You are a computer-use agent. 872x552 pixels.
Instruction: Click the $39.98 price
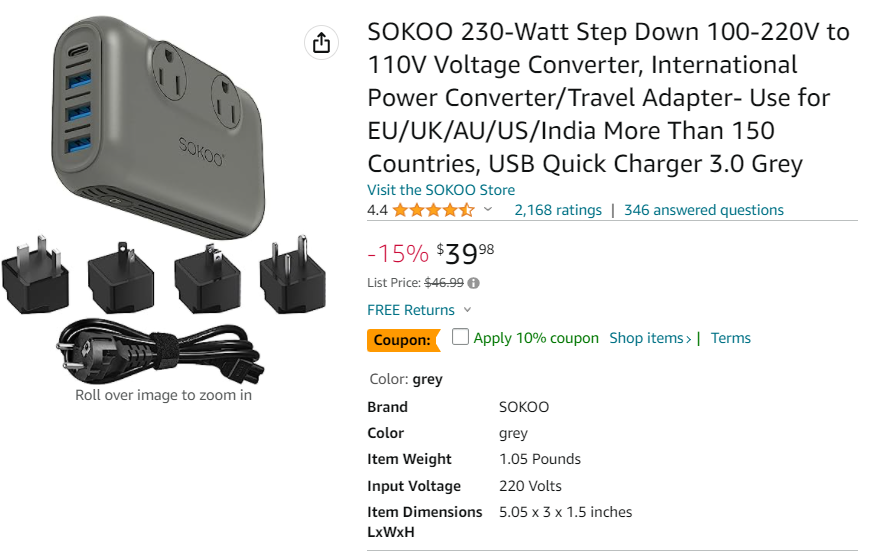pyautogui.click(x=465, y=254)
